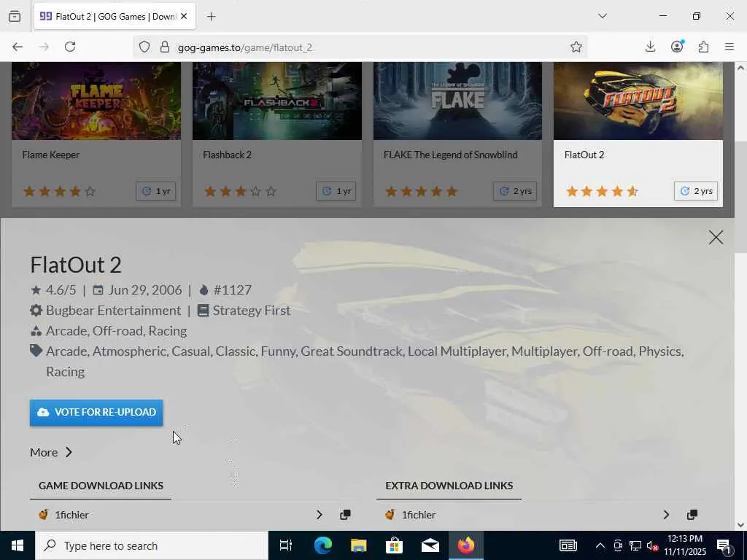This screenshot has height=560, width=747.
Task: Click the Bugbear Entertainment developer link
Action: click(x=113, y=311)
